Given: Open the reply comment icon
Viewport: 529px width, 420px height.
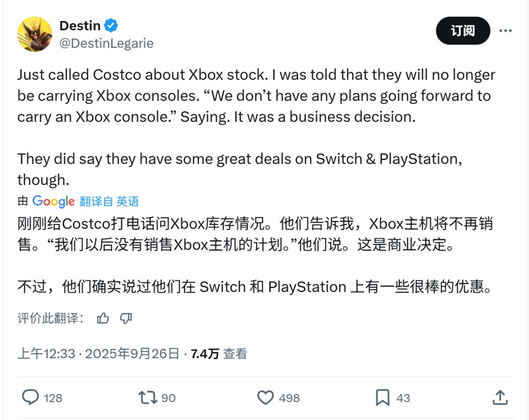Looking at the screenshot, I should [x=30, y=397].
